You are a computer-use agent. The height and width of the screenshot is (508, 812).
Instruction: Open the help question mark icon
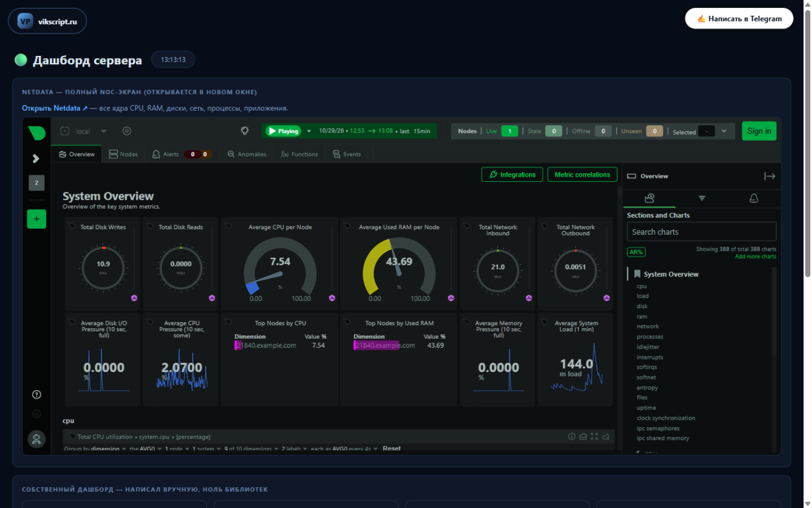pyautogui.click(x=37, y=395)
